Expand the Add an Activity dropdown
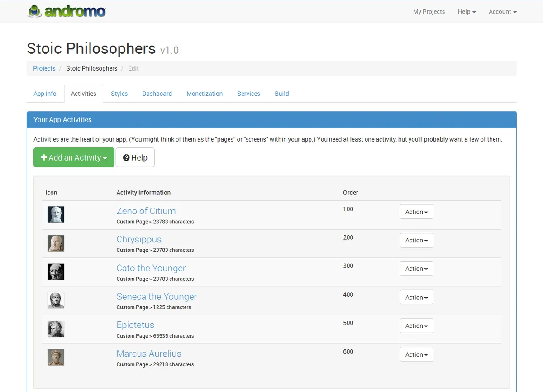 [x=74, y=157]
